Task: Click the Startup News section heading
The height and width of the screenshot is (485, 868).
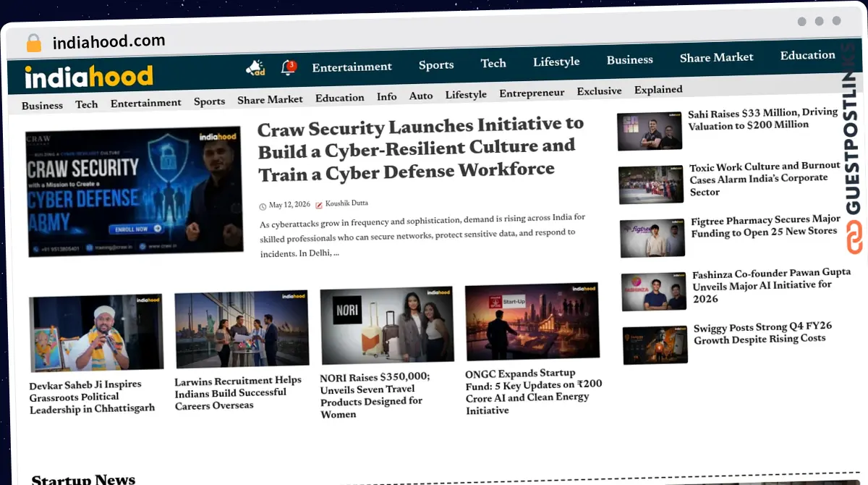Action: pos(83,479)
